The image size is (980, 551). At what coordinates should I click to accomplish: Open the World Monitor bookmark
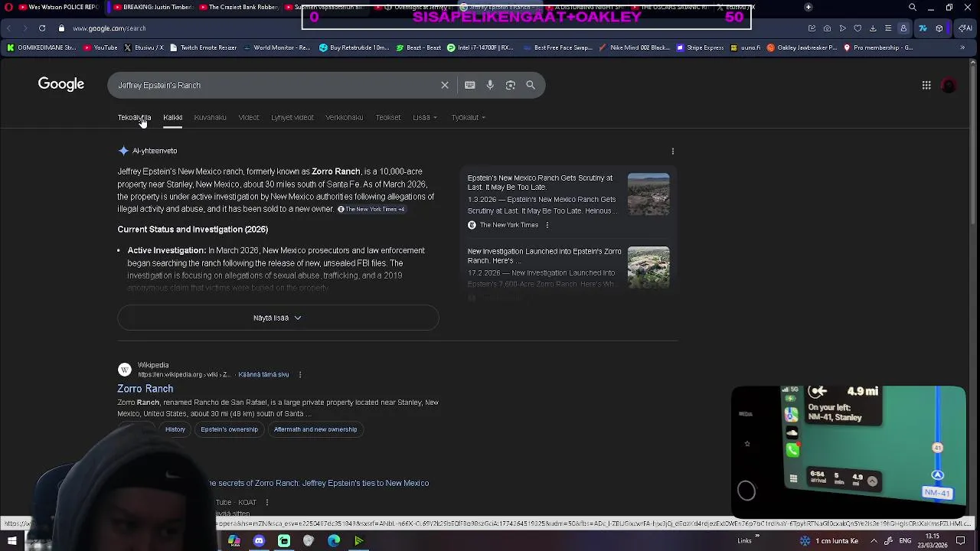click(277, 47)
